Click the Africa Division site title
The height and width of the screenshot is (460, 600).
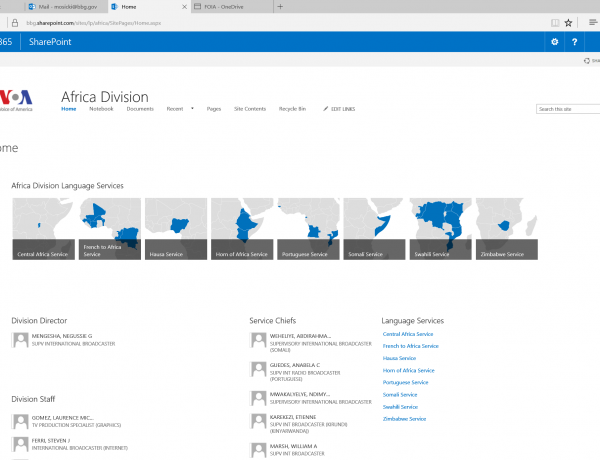click(x=105, y=97)
